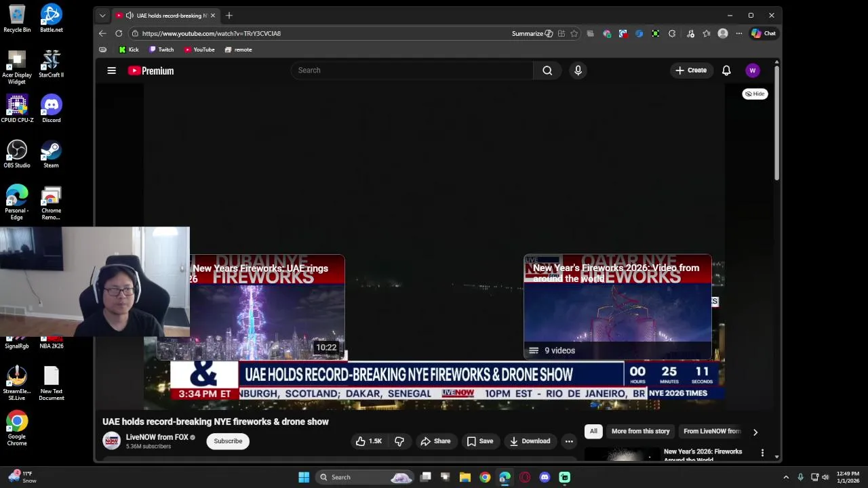The width and height of the screenshot is (868, 488).
Task: Open the YouTube guide hamburger menu
Action: 111,70
